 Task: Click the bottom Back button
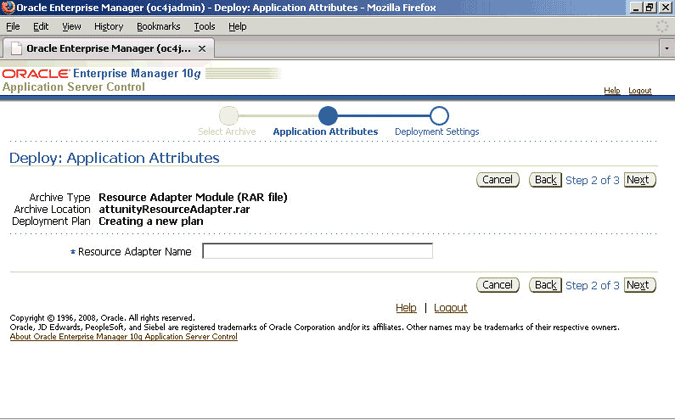(545, 285)
